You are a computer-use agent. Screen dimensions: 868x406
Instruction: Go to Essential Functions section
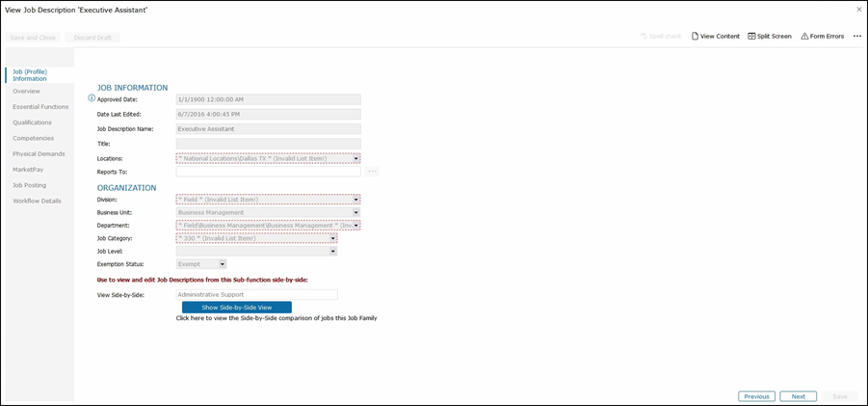click(x=40, y=107)
